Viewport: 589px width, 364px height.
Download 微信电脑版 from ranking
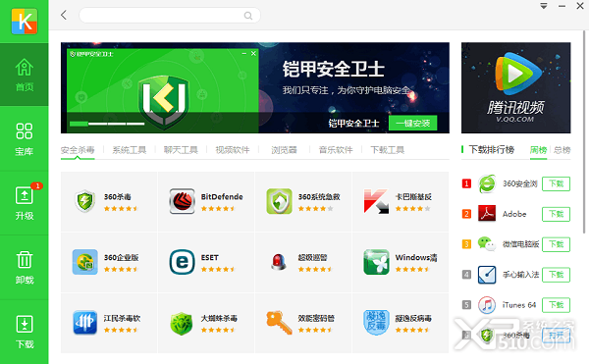click(556, 244)
